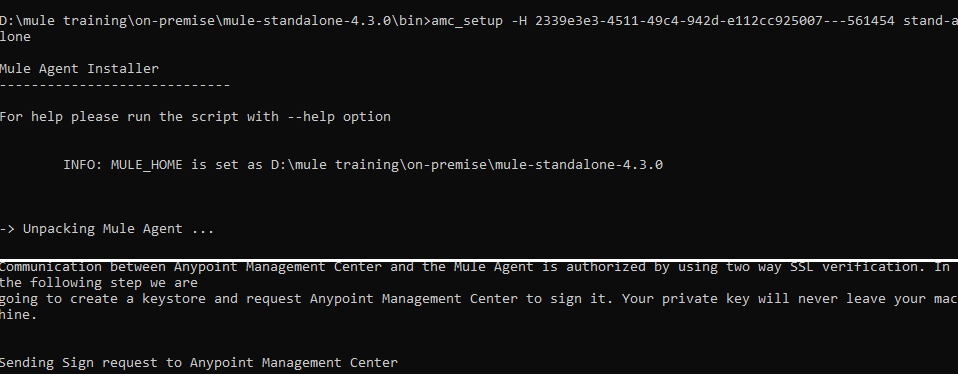Screen dimensions: 958x377
Task: Click the Unpacking Mule Agent line
Action: click(107, 229)
